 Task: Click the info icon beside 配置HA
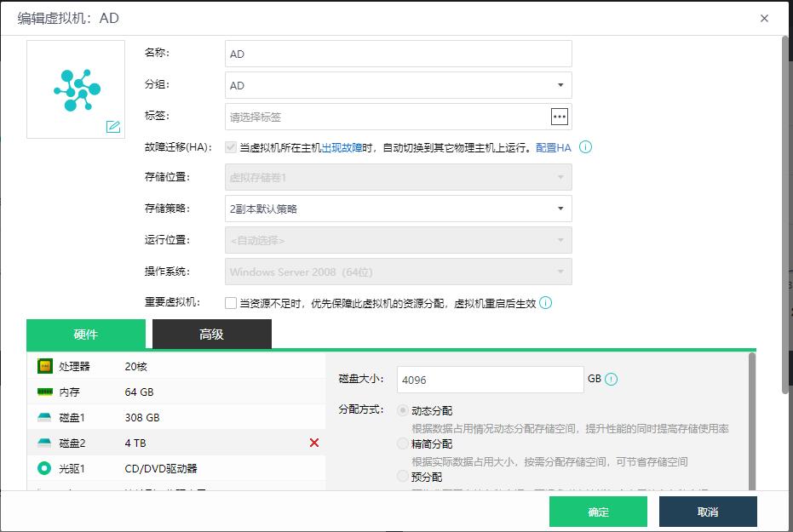point(584,147)
